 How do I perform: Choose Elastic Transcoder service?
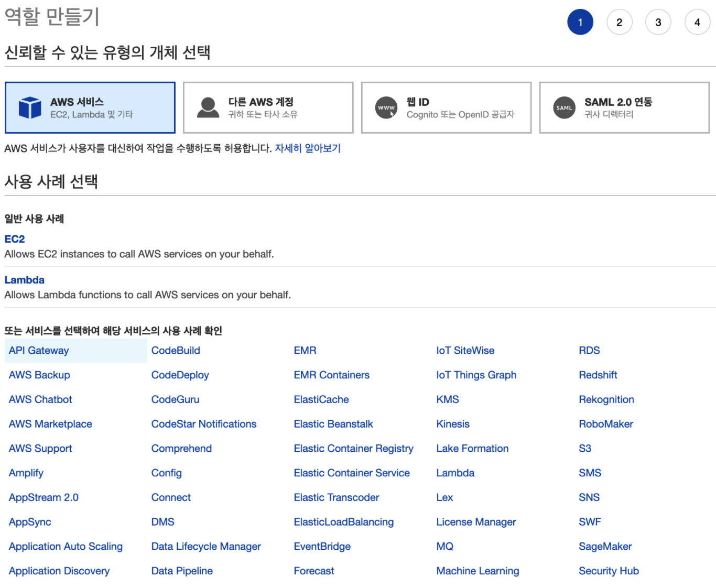pyautogui.click(x=337, y=497)
